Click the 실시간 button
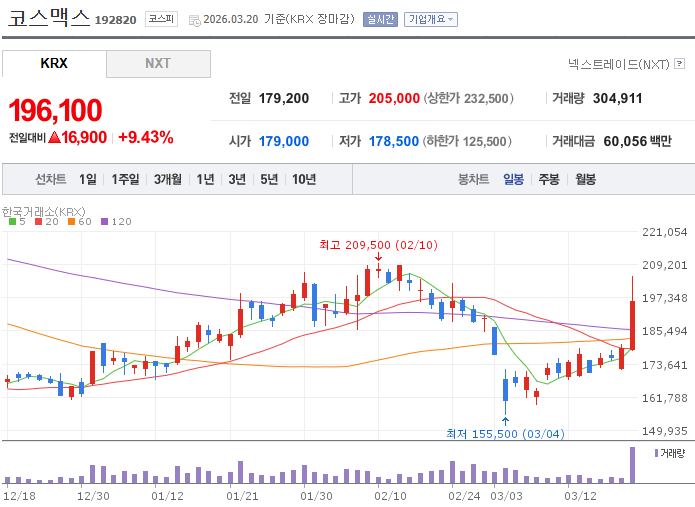The width and height of the screenshot is (695, 507). [380, 20]
